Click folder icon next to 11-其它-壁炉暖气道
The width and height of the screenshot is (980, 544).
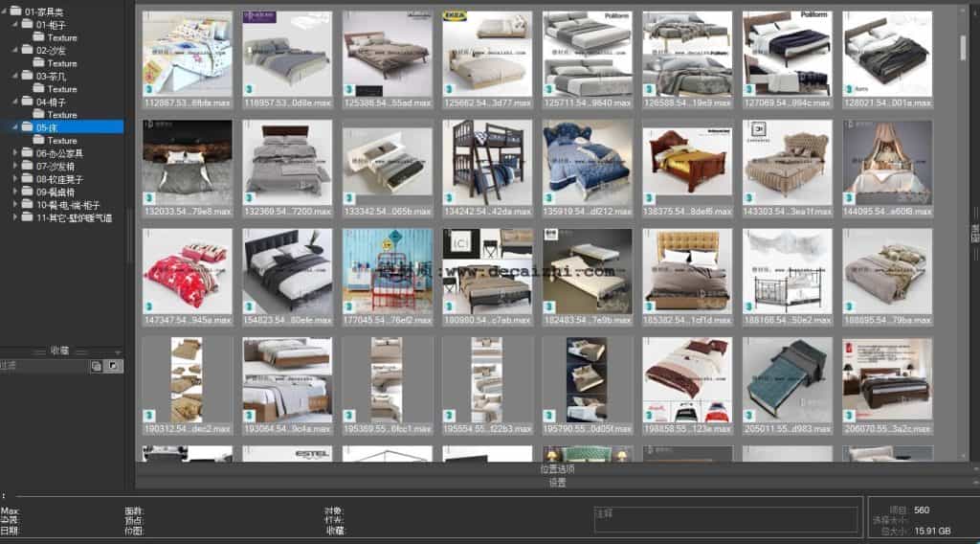coord(28,217)
